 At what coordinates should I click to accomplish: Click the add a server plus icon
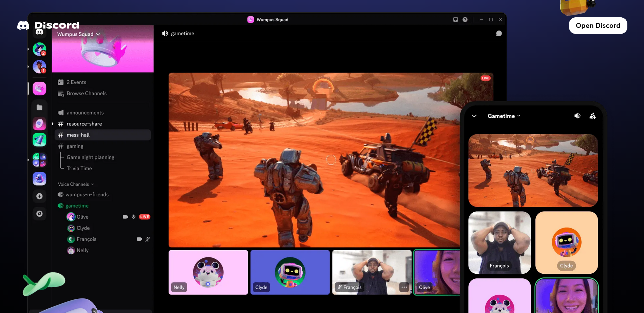tap(39, 196)
